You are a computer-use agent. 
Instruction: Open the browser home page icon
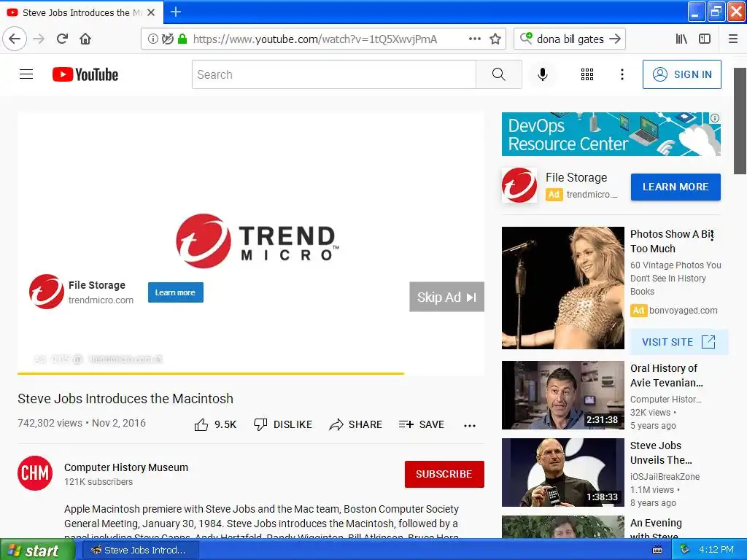tap(85, 39)
